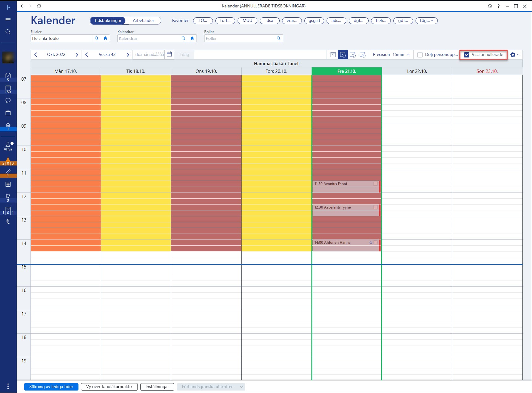Screen dimensions: 532x393
Task: Open the euro billing icon
Action: (8, 221)
